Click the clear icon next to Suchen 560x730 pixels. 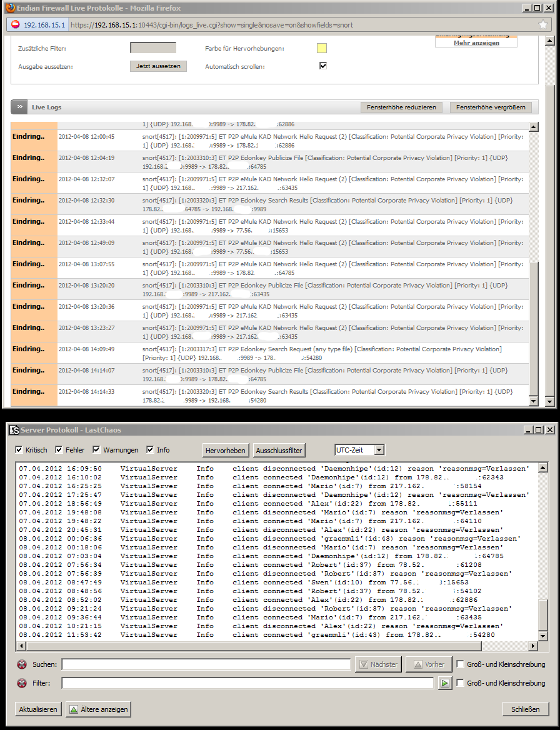pos(22,664)
